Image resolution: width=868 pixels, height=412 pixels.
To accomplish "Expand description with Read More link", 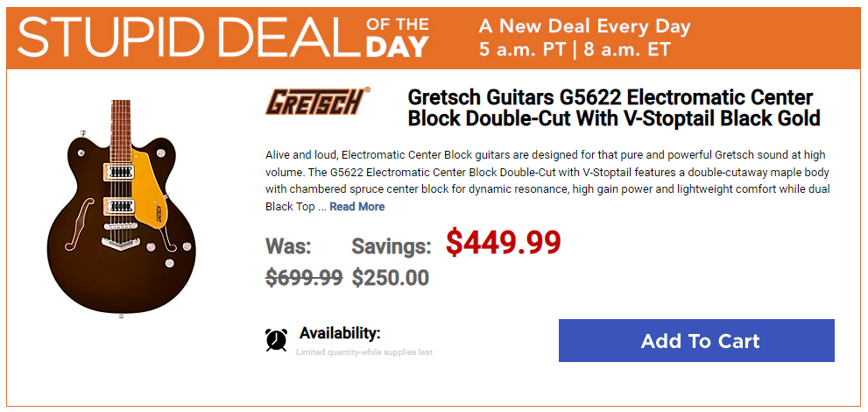I will [357, 207].
